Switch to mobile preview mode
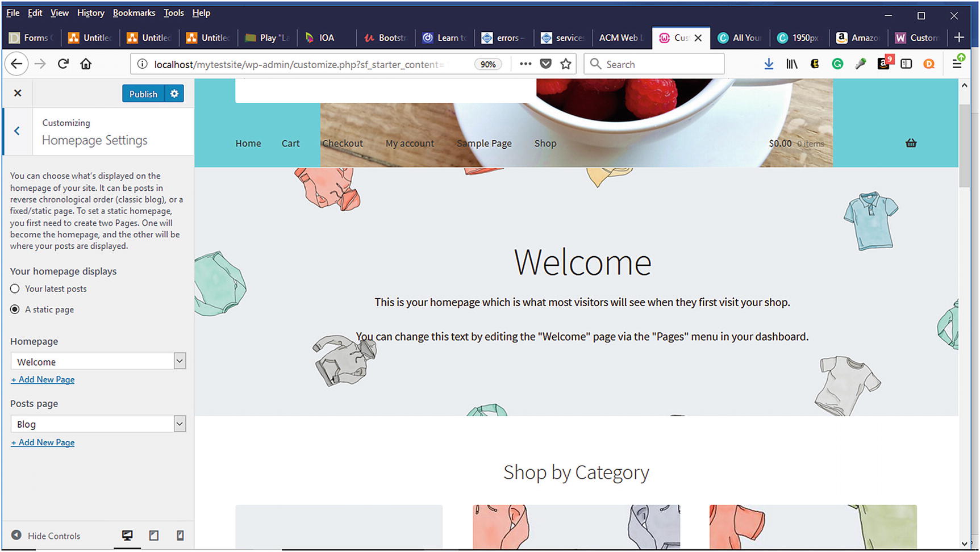 180,536
